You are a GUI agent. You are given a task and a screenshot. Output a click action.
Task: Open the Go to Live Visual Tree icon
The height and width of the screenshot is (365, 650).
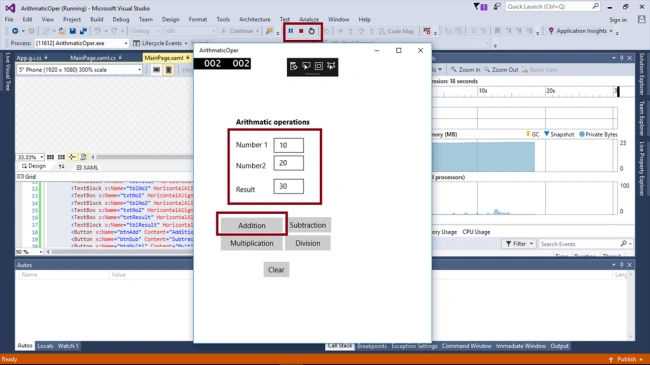tap(294, 66)
